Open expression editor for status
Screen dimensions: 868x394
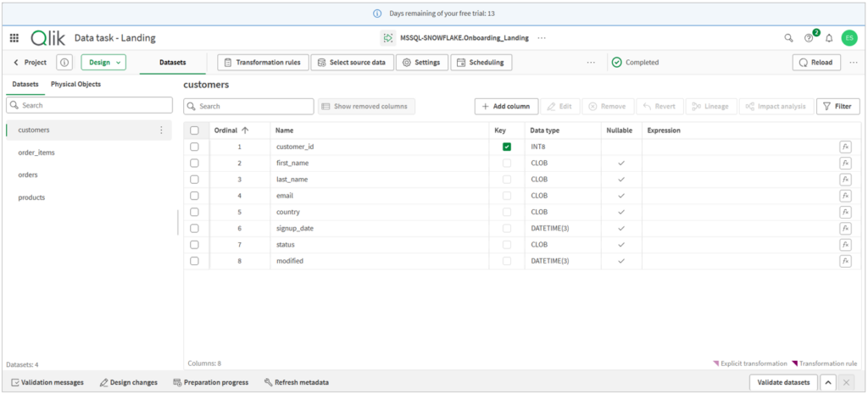[845, 245]
